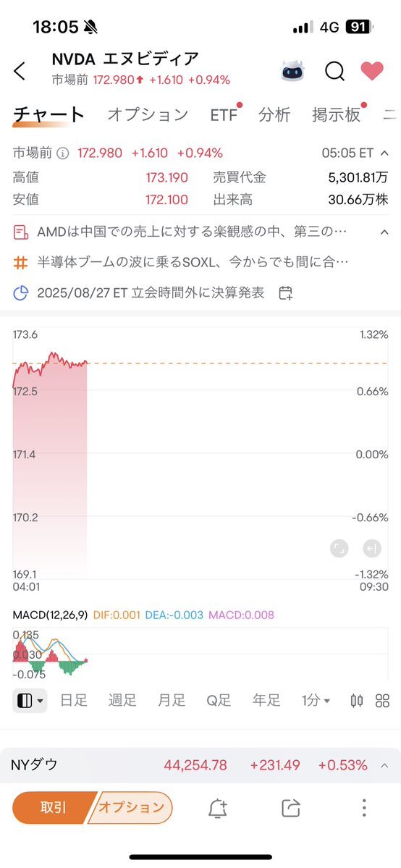This screenshot has width=401, height=868.
Task: Open the chart layout dropdown
Action: [30, 701]
